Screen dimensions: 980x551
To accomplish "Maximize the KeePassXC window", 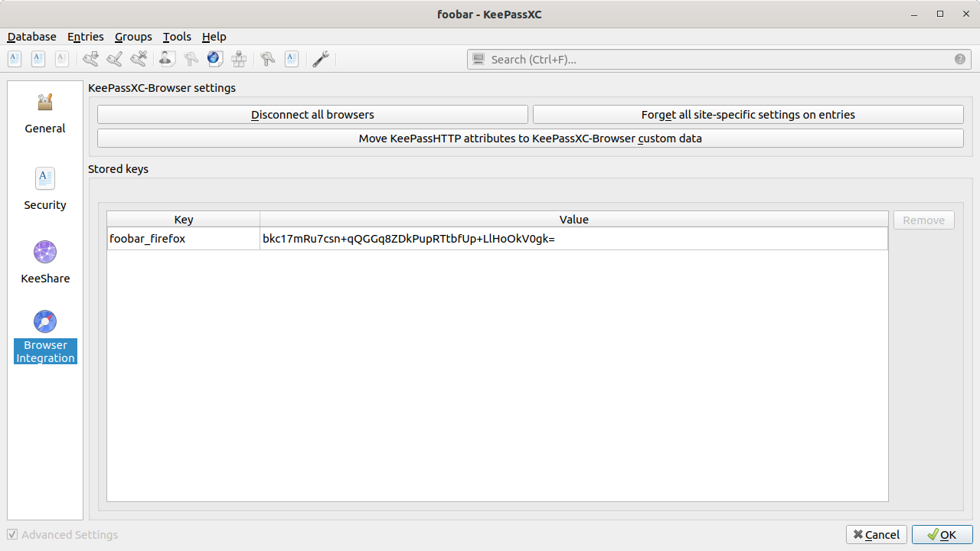I will pos(940,14).
